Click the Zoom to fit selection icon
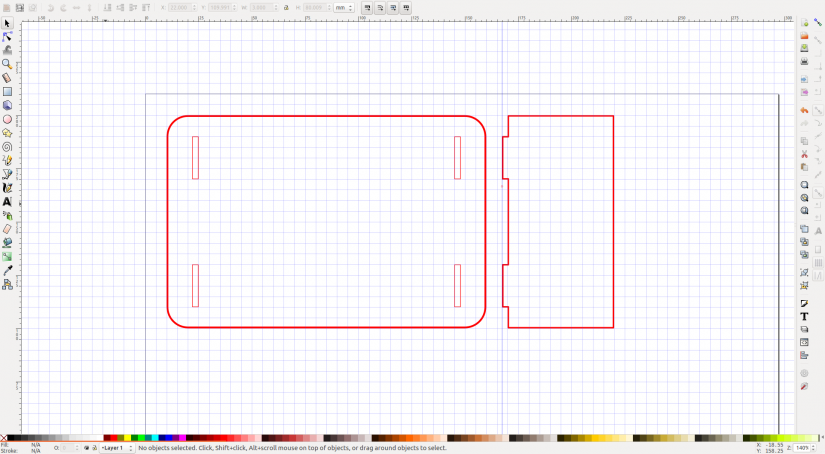Viewport: 825px width, 454px height. [x=804, y=185]
